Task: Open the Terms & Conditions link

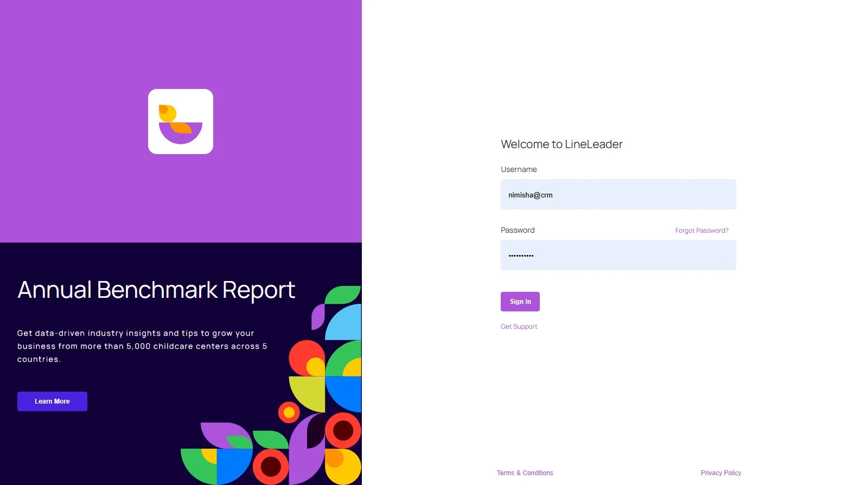Action: (x=525, y=473)
